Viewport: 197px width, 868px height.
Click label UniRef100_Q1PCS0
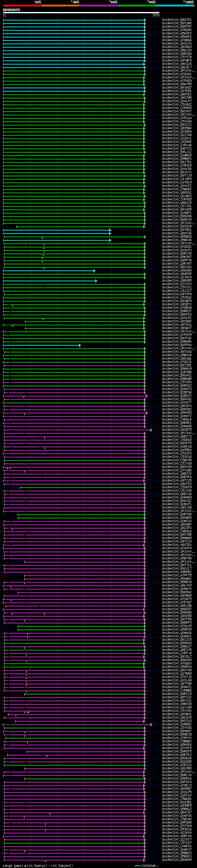pyautogui.click(x=177, y=795)
